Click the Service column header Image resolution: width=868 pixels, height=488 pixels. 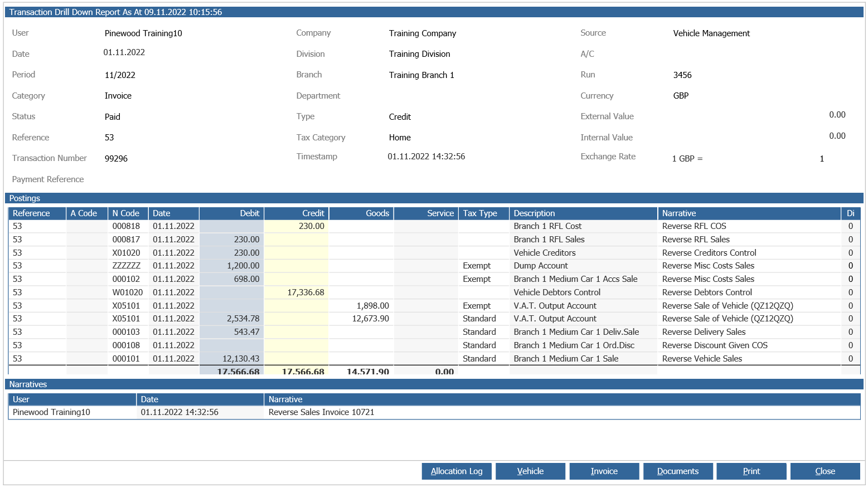point(426,213)
